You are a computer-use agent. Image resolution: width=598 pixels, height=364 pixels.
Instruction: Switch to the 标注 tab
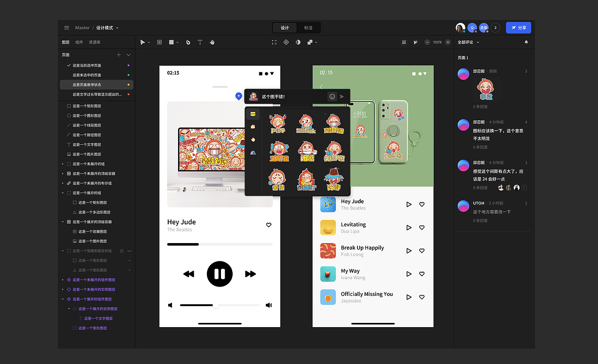308,28
